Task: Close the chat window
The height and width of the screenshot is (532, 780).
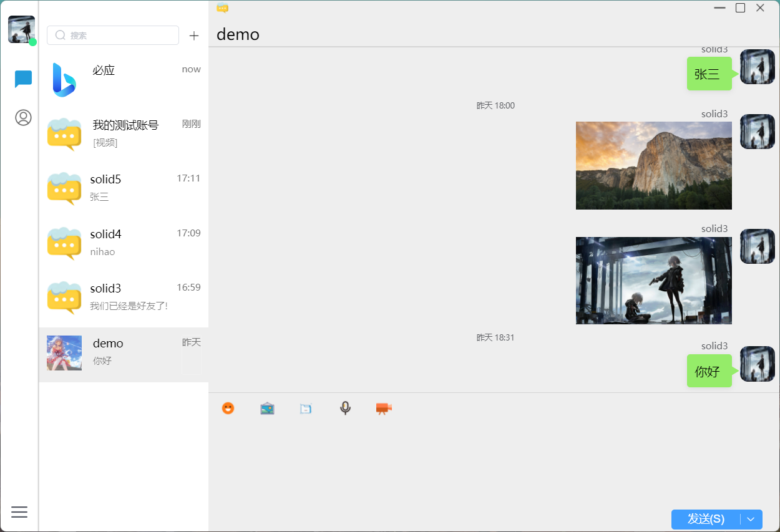Action: pos(760,7)
